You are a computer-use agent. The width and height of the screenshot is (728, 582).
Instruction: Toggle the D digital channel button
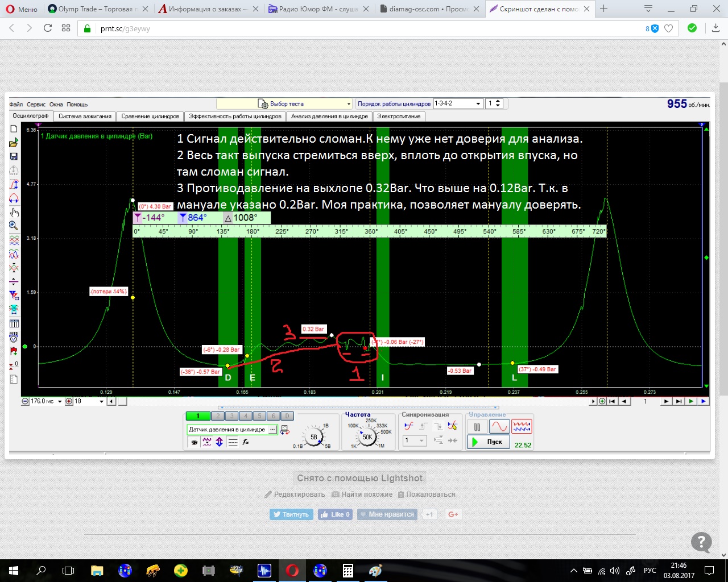click(287, 416)
